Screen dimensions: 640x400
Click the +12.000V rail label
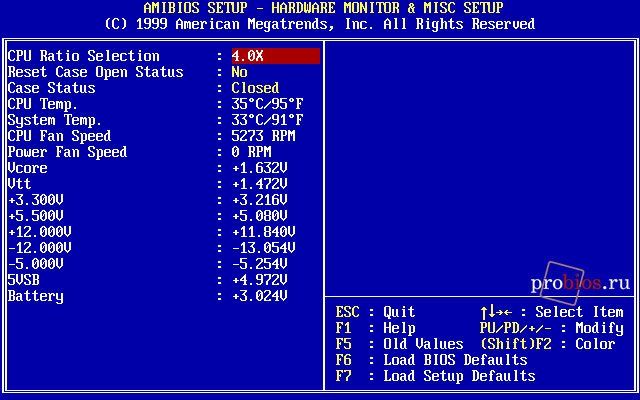coord(40,232)
